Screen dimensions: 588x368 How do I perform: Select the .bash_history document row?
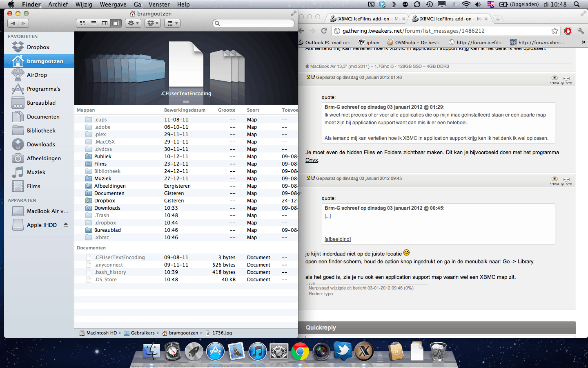[186, 272]
